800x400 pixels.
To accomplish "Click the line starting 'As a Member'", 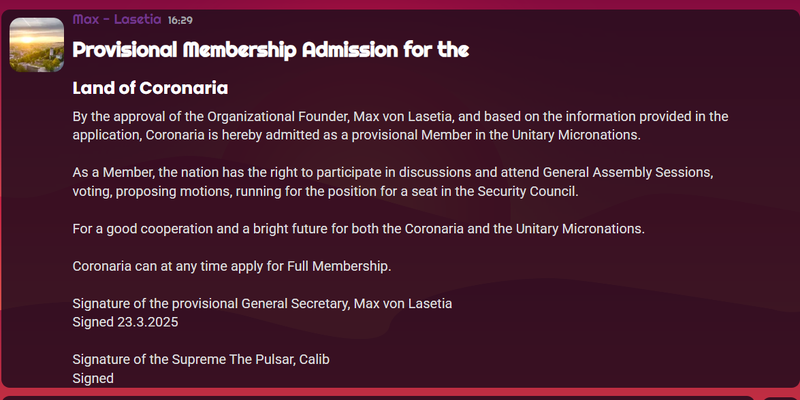I will point(392,172).
